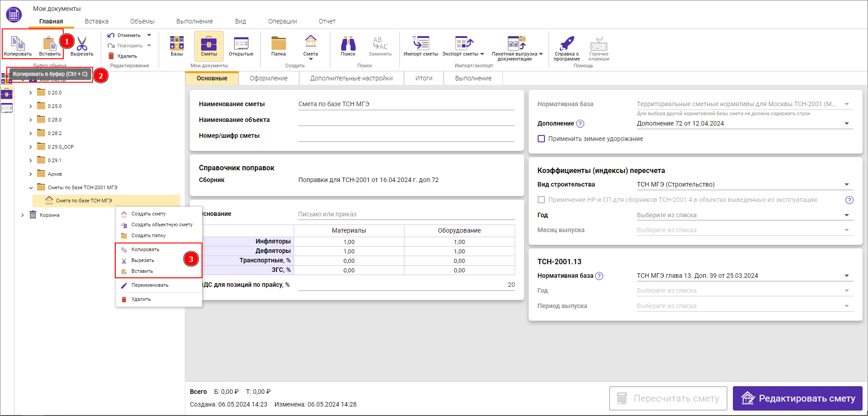Open the Операции ribbon tab
Screen dimensions: 868x416
282,21
